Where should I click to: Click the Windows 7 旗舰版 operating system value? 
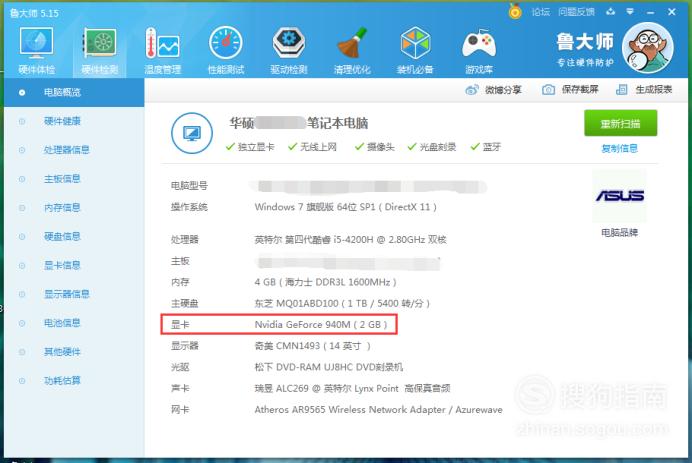click(346, 207)
